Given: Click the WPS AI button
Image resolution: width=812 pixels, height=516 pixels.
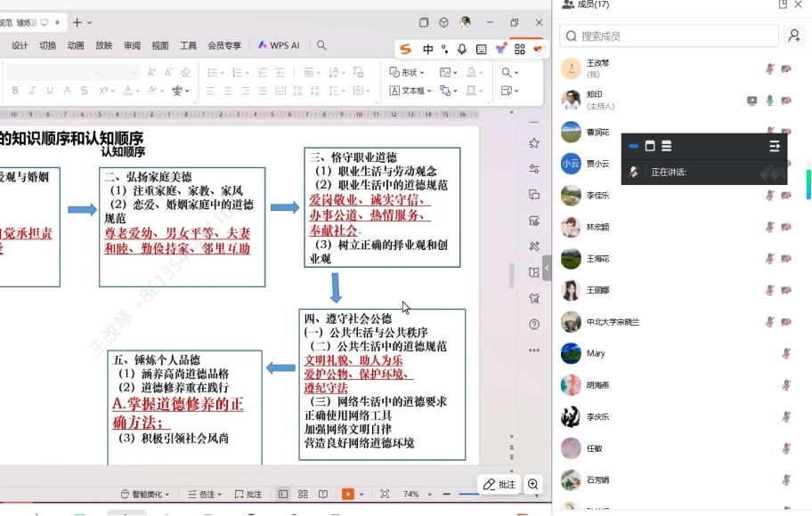Looking at the screenshot, I should coord(279,45).
